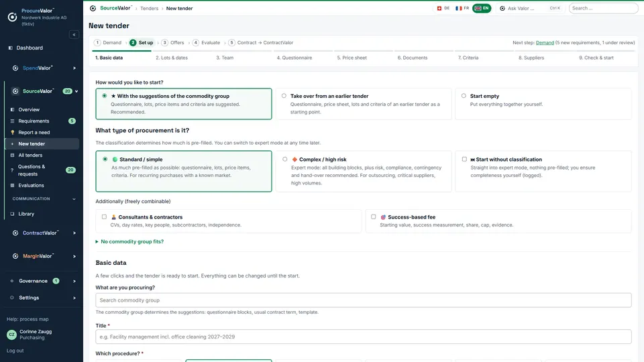This screenshot has height=362, width=644.
Task: Click Log out in the sidebar
Action: click(15, 351)
